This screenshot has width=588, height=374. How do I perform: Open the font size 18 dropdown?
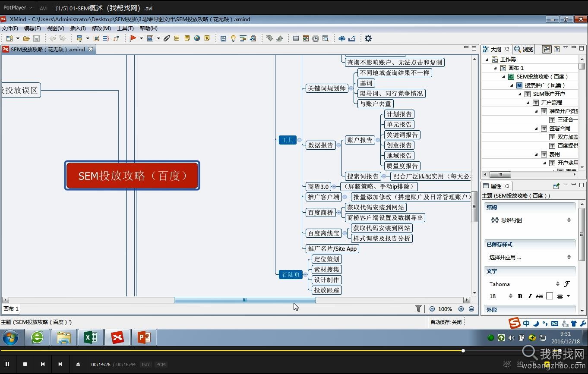511,296
